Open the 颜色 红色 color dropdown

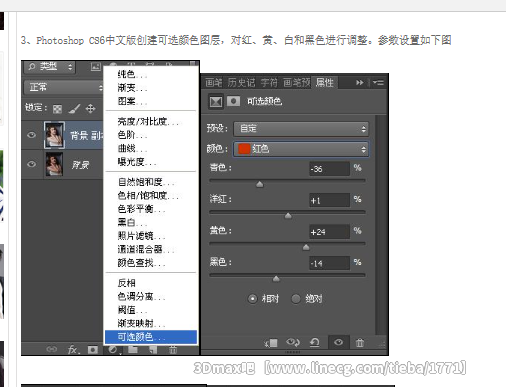(301, 149)
